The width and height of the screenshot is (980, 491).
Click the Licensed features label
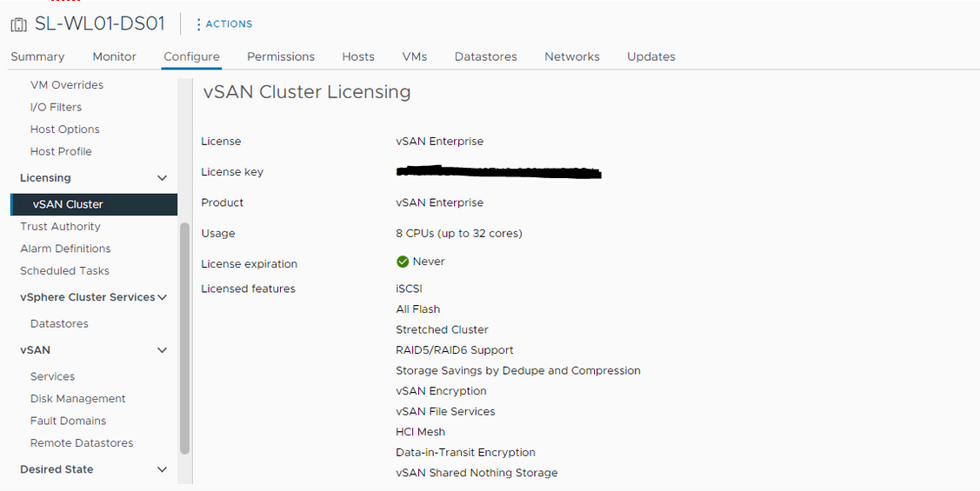[x=248, y=289]
